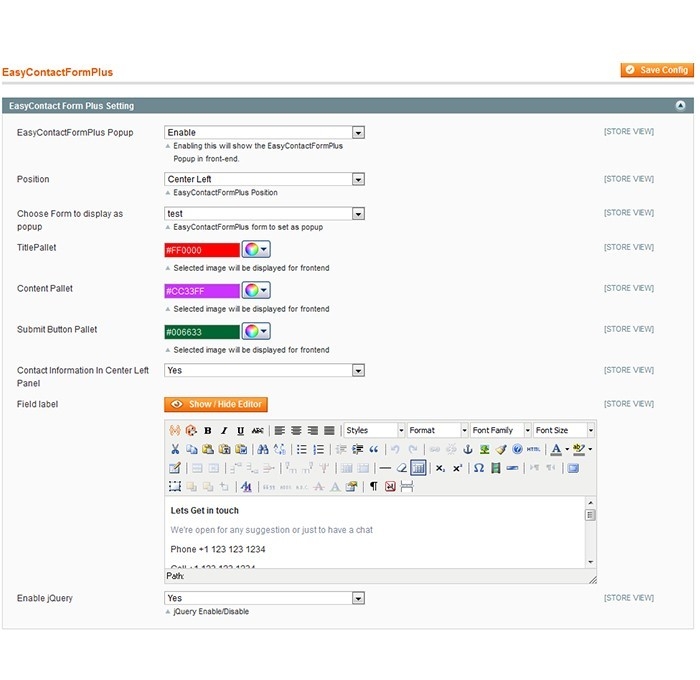Apply blockquote formatting

point(374,449)
